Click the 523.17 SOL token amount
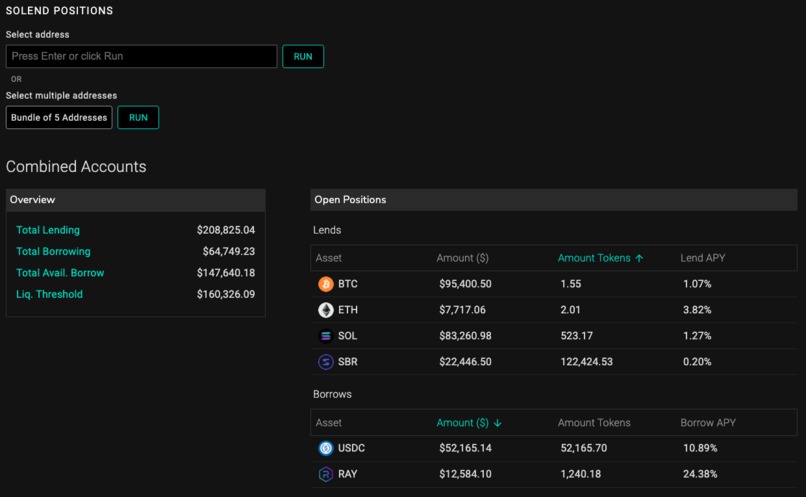This screenshot has height=497, width=806. [x=577, y=336]
